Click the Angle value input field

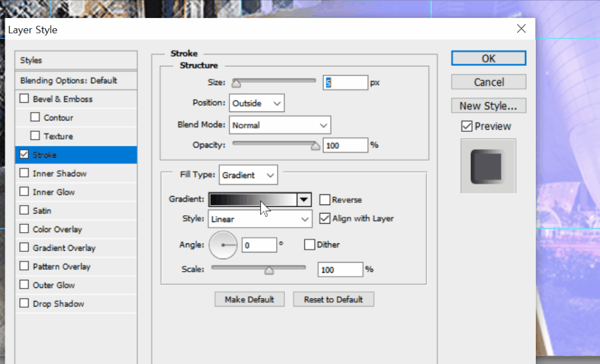(x=259, y=245)
